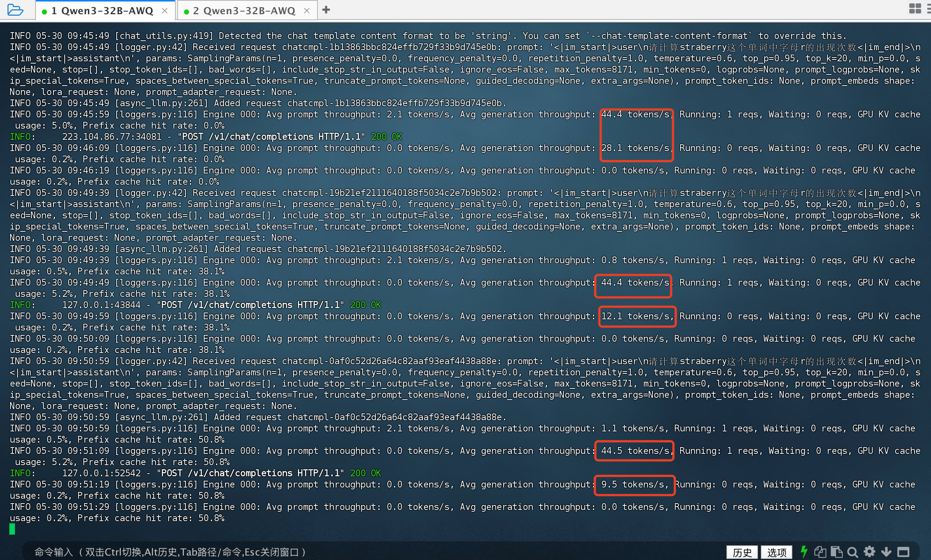Screen dimensions: 931x560
Task: Open the search magnifier icon
Action: point(852,552)
